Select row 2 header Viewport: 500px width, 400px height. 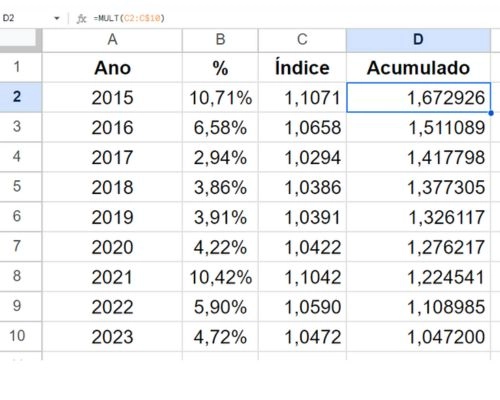pyautogui.click(x=21, y=97)
